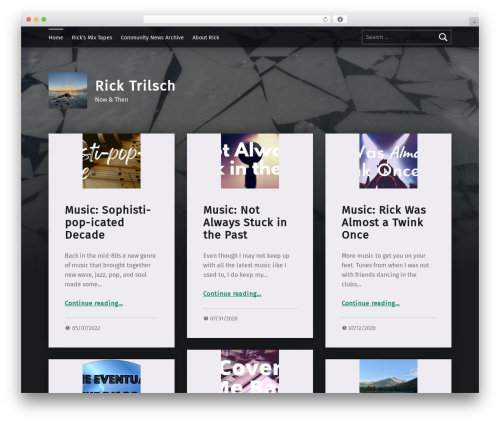The height and width of the screenshot is (423, 500).
Task: Open the Not Always Stuck post thumbnail
Action: pos(250,161)
